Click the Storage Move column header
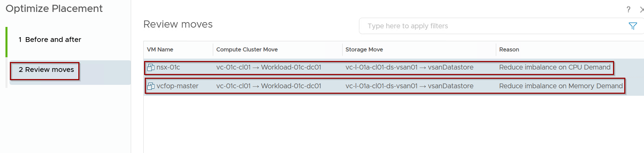Screen dimensions: 644x153 (364, 49)
